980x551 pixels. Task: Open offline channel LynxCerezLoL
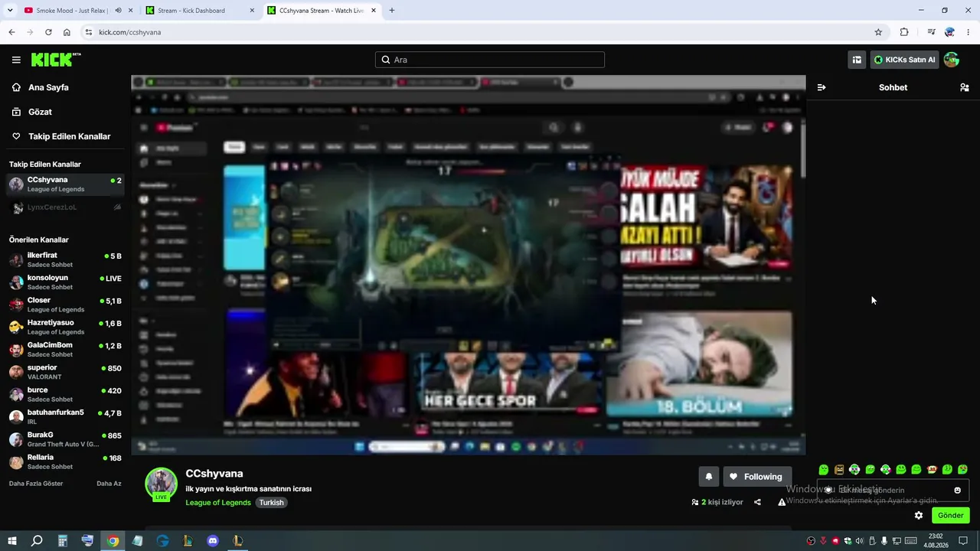(x=65, y=207)
